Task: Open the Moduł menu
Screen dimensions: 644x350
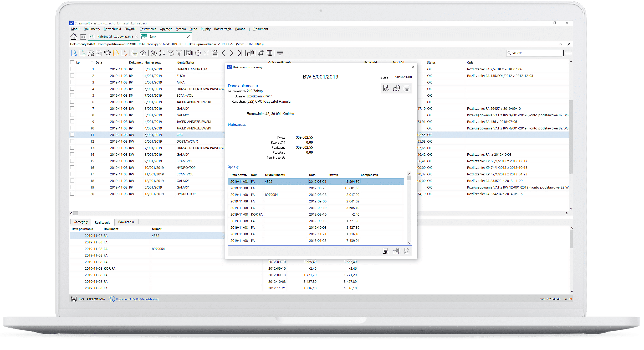Action: coord(75,29)
